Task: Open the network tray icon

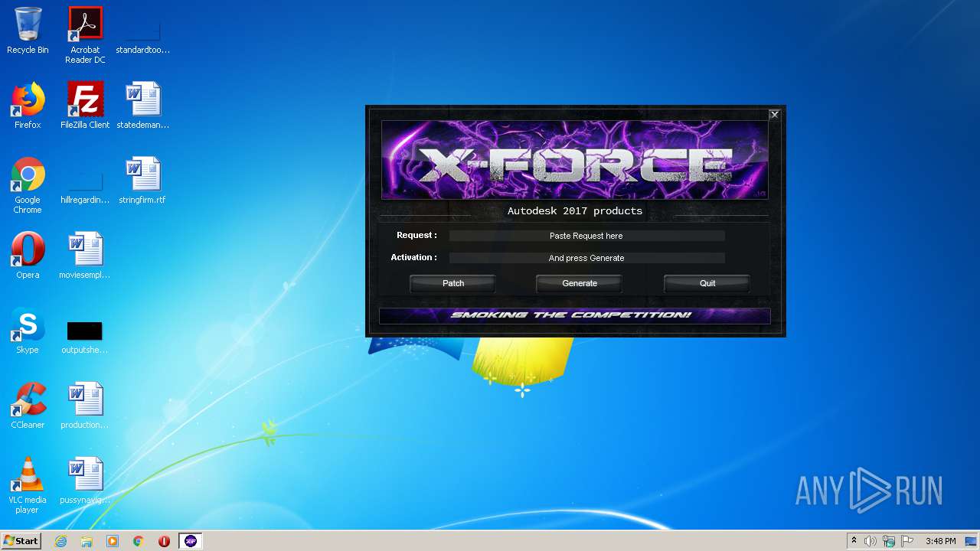Action: [889, 541]
